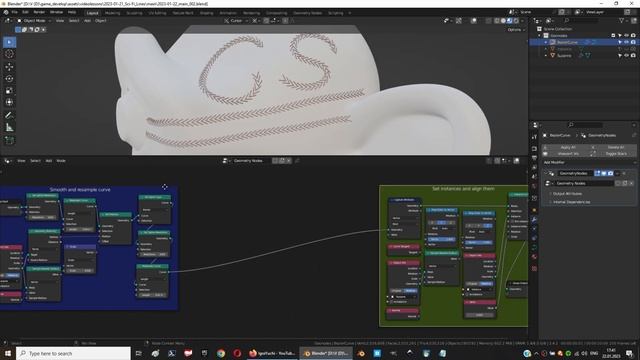Expand the Output Attributes subpanel

(x=567, y=193)
